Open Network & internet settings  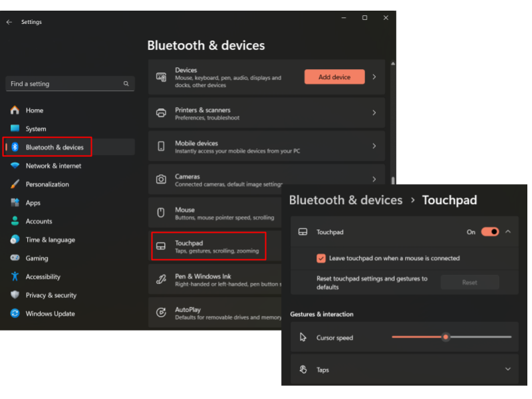point(70,166)
